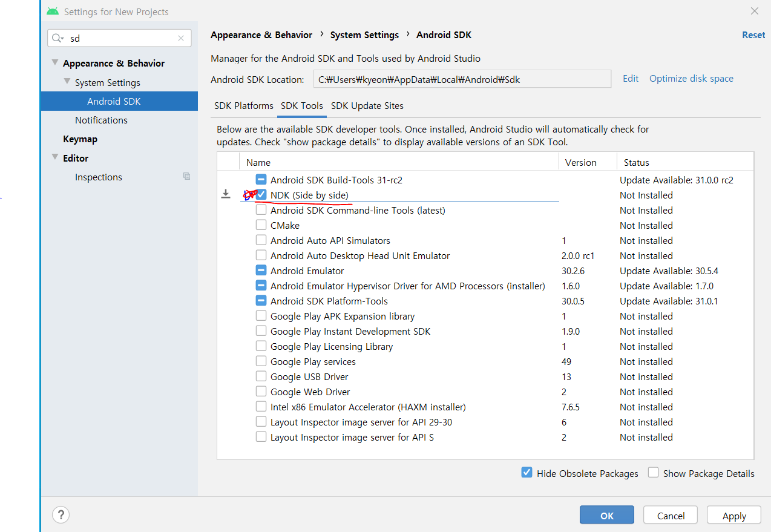Disable Hide Obsolete Packages checkbox
This screenshot has height=532, width=771.
point(527,473)
